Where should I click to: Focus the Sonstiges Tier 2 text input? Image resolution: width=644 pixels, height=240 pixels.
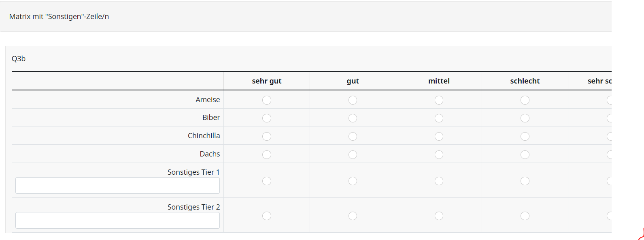pos(117,220)
